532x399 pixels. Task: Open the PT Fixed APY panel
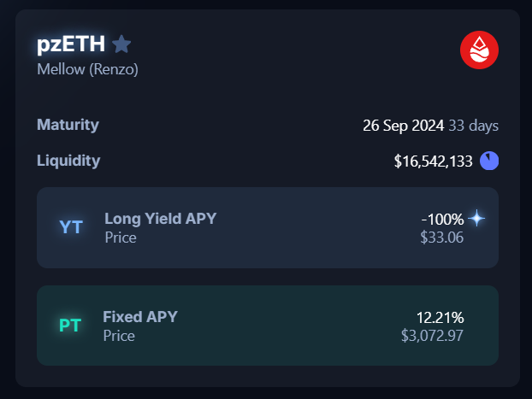268,326
